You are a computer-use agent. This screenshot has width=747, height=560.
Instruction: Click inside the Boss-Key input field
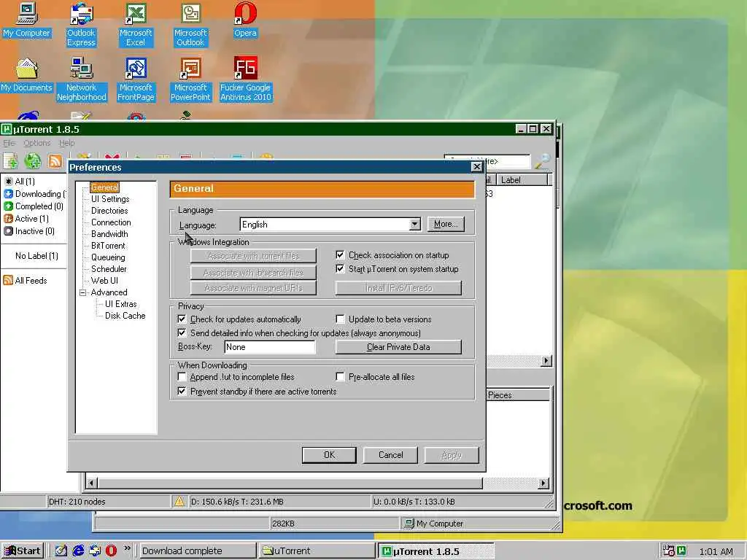coord(270,346)
